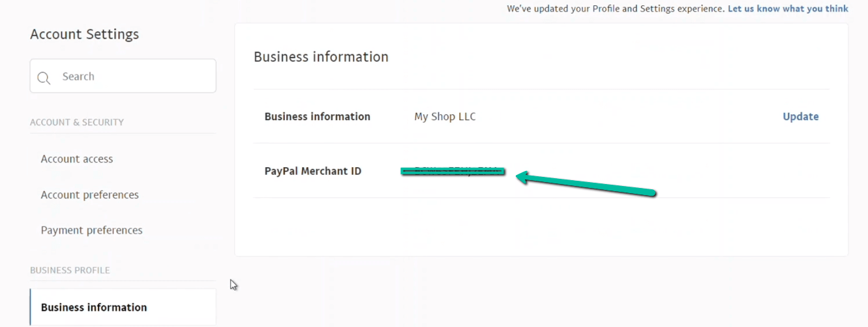Click the redacted PayPal Merchant ID value

[x=453, y=171]
